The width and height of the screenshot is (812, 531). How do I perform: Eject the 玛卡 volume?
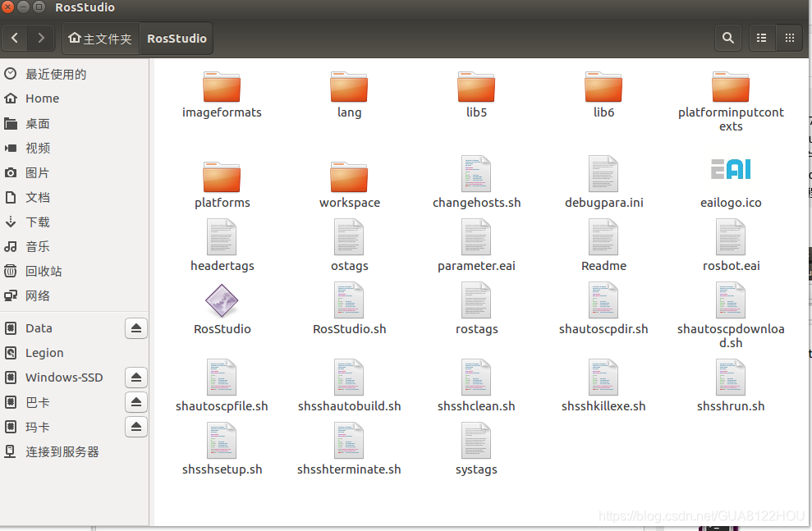[x=136, y=427]
